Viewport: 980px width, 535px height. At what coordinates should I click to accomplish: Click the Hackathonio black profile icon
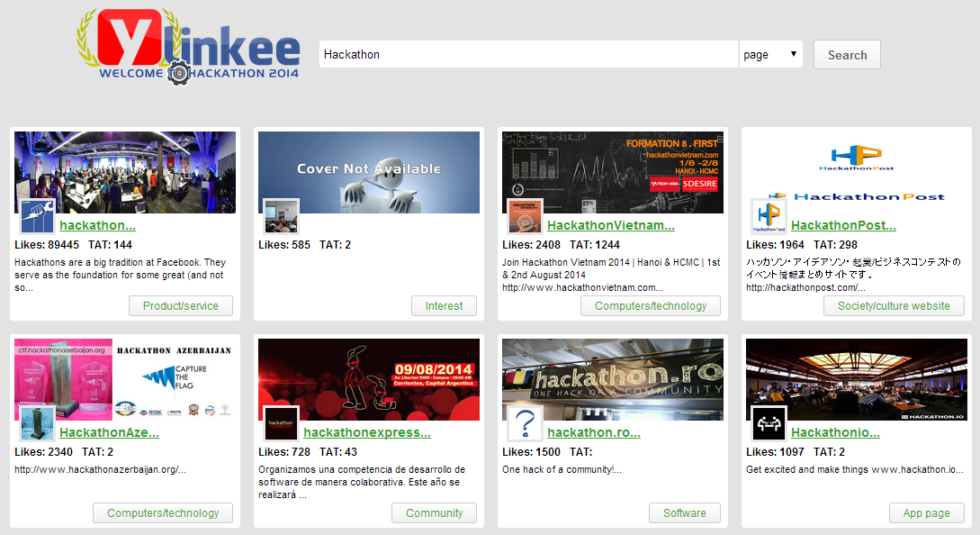[769, 423]
